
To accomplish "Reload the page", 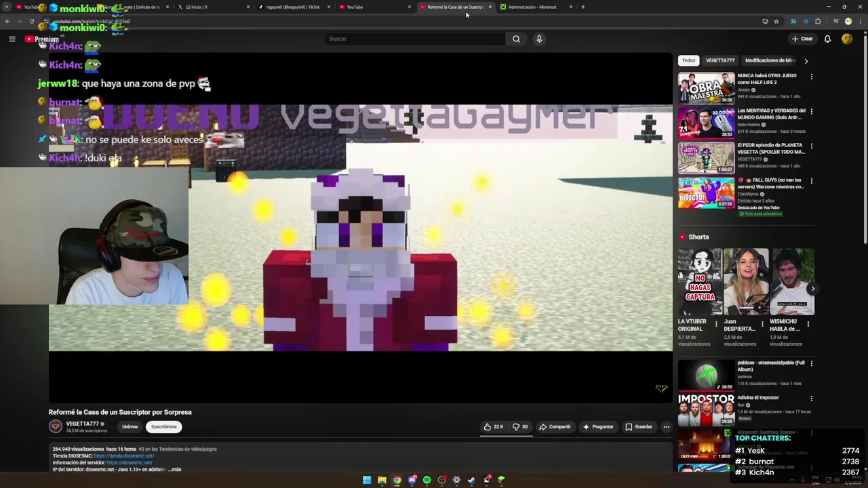I will pos(31,21).
